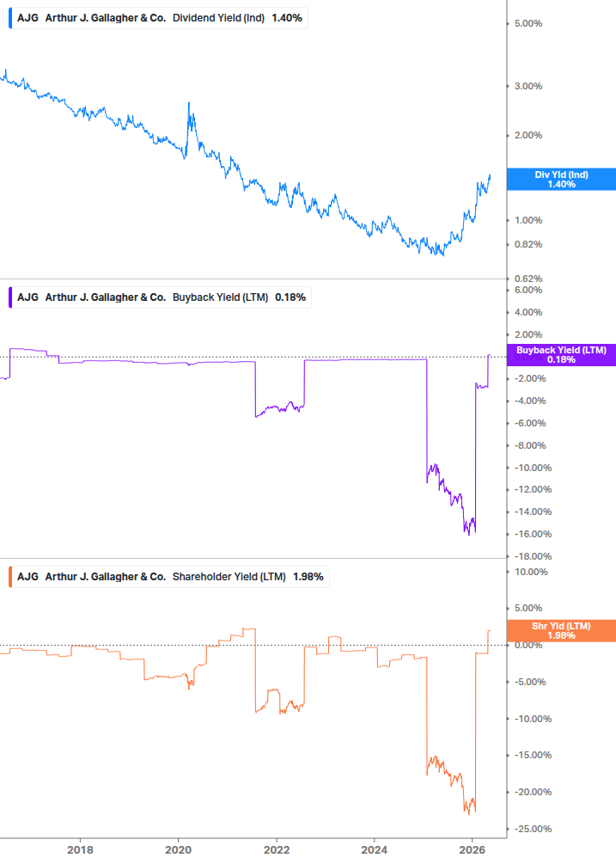This screenshot has height=864, width=616.
Task: Click the -16.00% tick of buyback yield axis
Action: point(533,534)
